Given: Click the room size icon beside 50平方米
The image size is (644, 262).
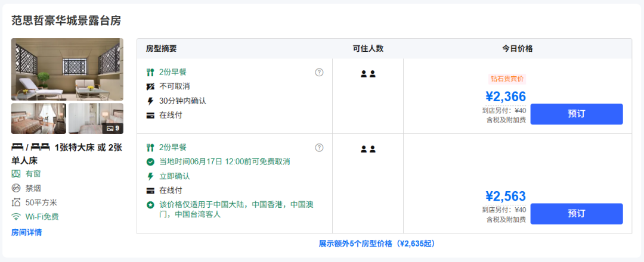Looking at the screenshot, I should 16,202.
